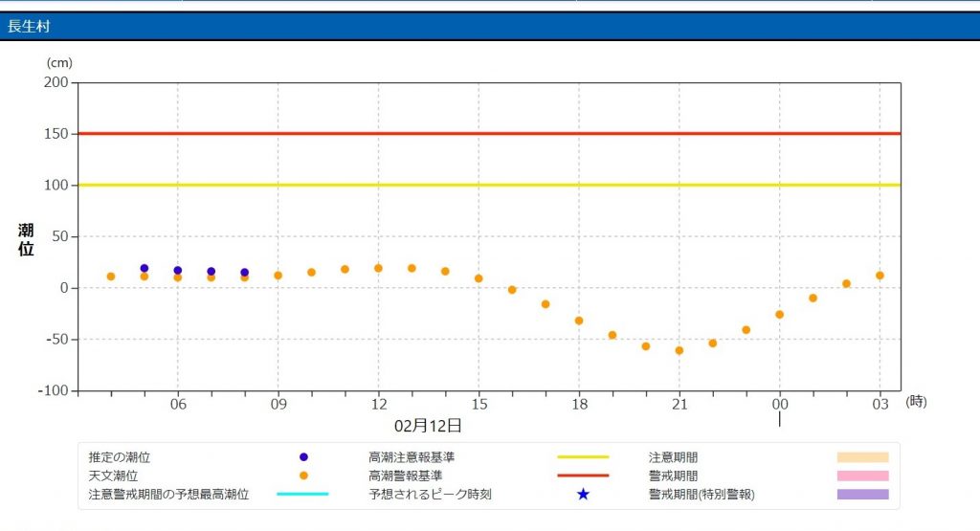Image resolution: width=980 pixels, height=531 pixels.
Task: Click the 天文潮位 legend label
Action: point(113,476)
